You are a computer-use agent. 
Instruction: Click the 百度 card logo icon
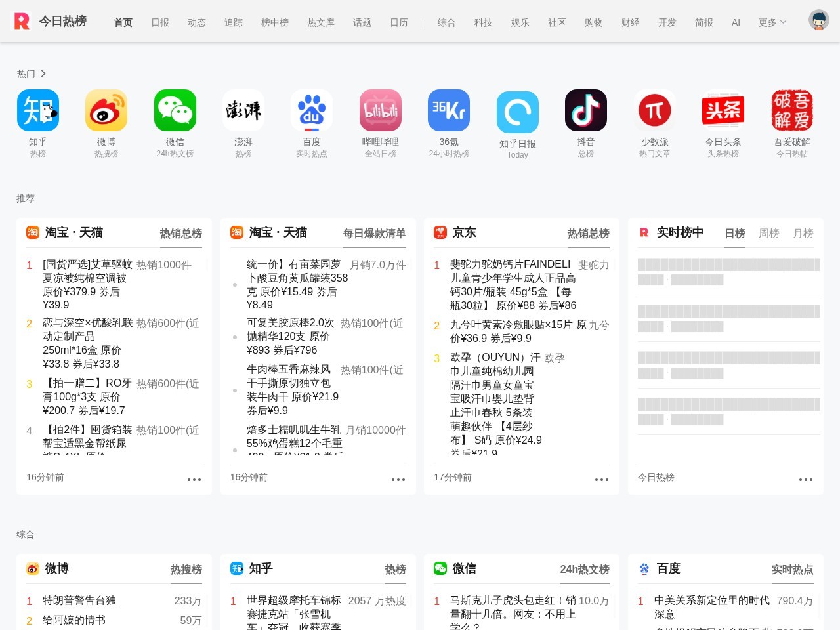644,568
